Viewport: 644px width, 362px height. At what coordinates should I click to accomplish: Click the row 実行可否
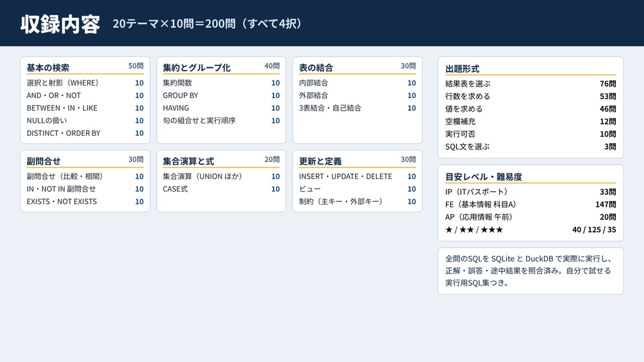tap(531, 134)
